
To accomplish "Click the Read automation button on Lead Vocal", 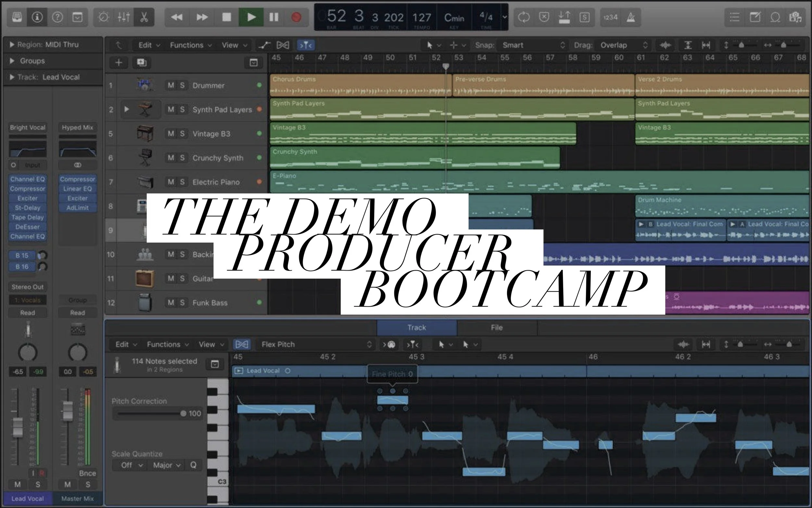I will (x=28, y=312).
